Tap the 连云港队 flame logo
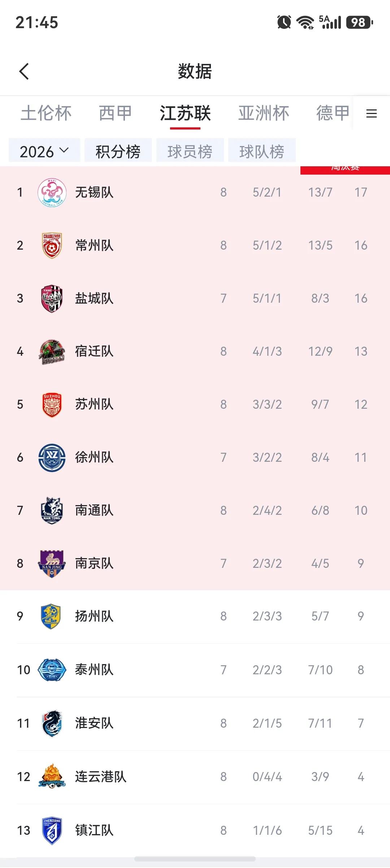The image size is (390, 868). coord(52,776)
